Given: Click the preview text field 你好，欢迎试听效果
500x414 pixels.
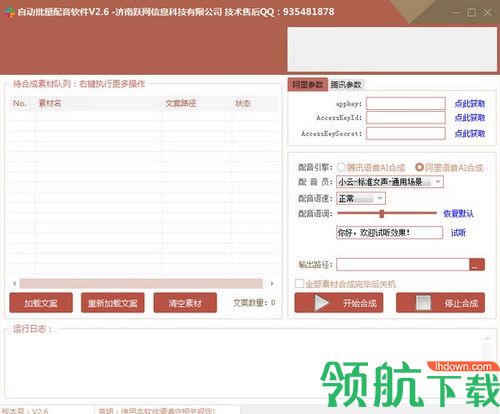Looking at the screenshot, I should click(x=389, y=233).
